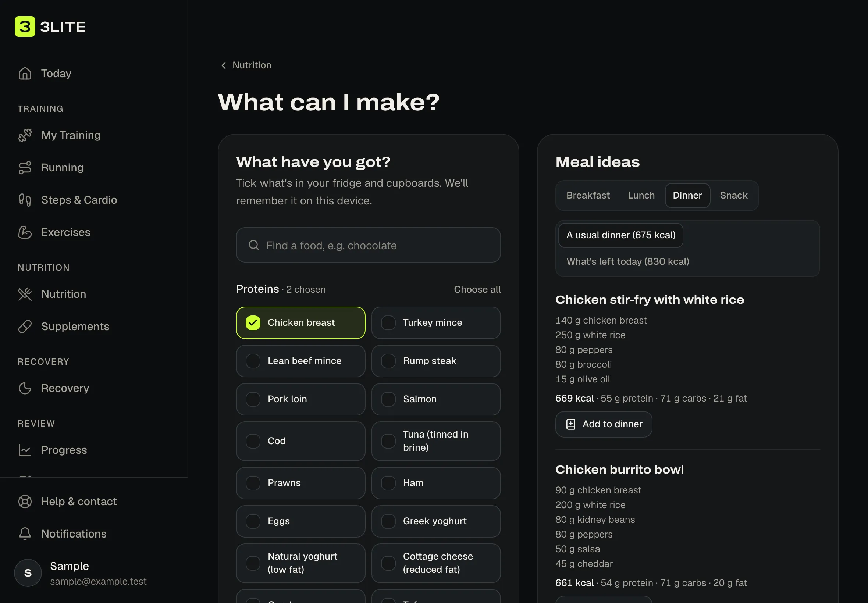This screenshot has height=603, width=868.
Task: Choose all proteins
Action: [x=477, y=289]
